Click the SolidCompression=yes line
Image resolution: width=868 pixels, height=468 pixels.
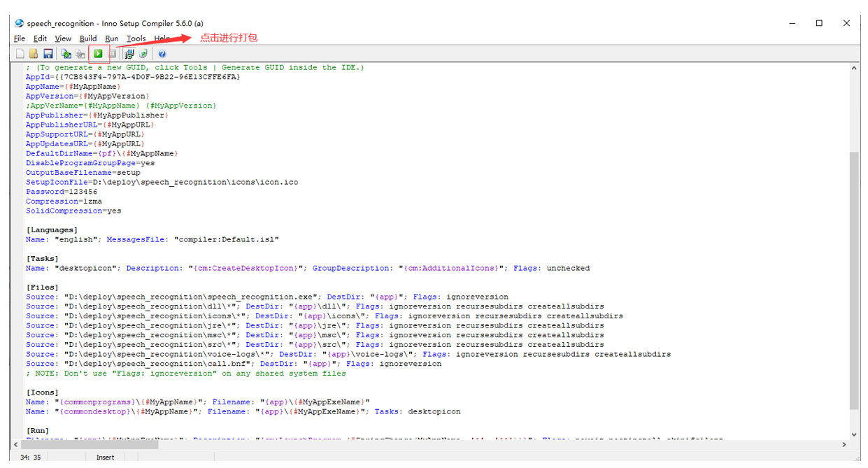[x=73, y=211]
